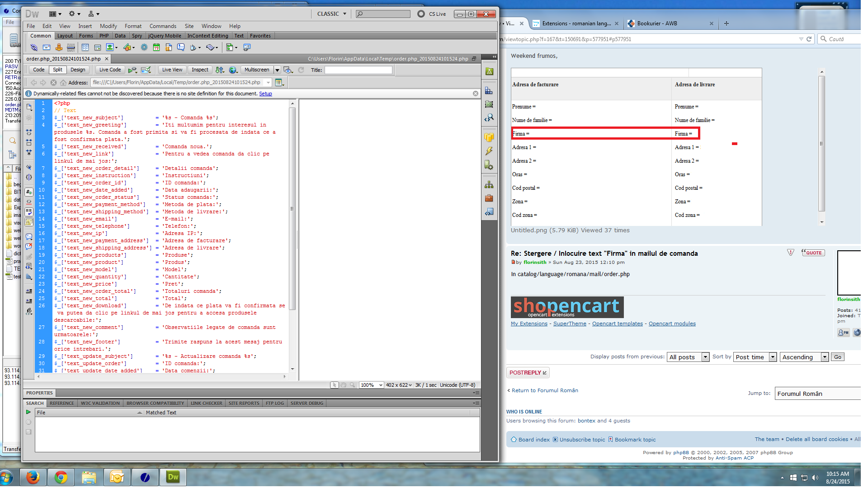Open AP Elements panel icon

coord(489,104)
